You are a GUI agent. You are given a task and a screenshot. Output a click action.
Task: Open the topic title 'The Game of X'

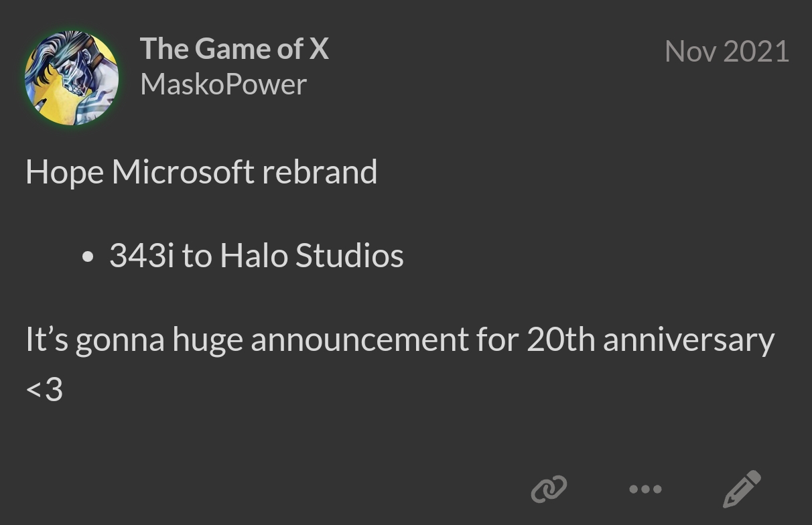pos(234,49)
